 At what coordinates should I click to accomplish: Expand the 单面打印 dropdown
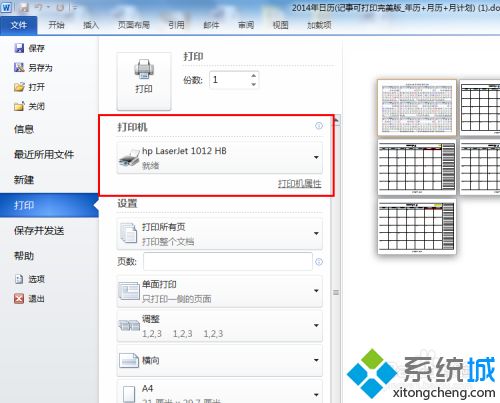(x=220, y=291)
